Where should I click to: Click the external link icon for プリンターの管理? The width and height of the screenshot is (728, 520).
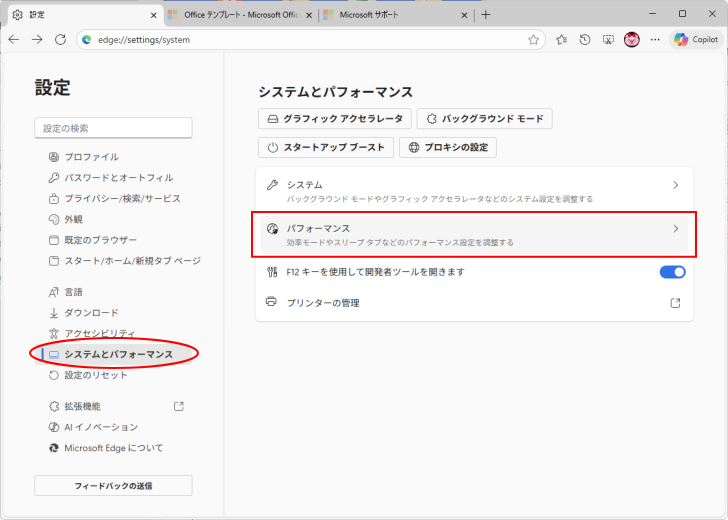[675, 303]
